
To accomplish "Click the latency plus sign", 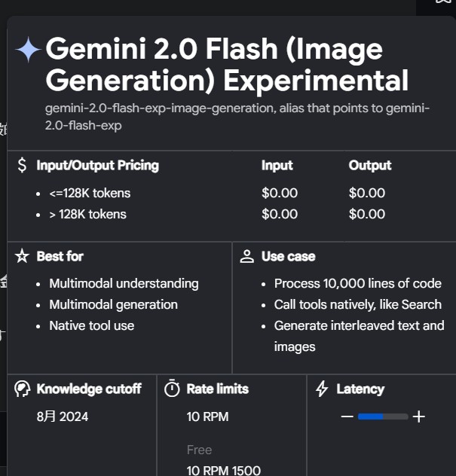I will point(418,416).
